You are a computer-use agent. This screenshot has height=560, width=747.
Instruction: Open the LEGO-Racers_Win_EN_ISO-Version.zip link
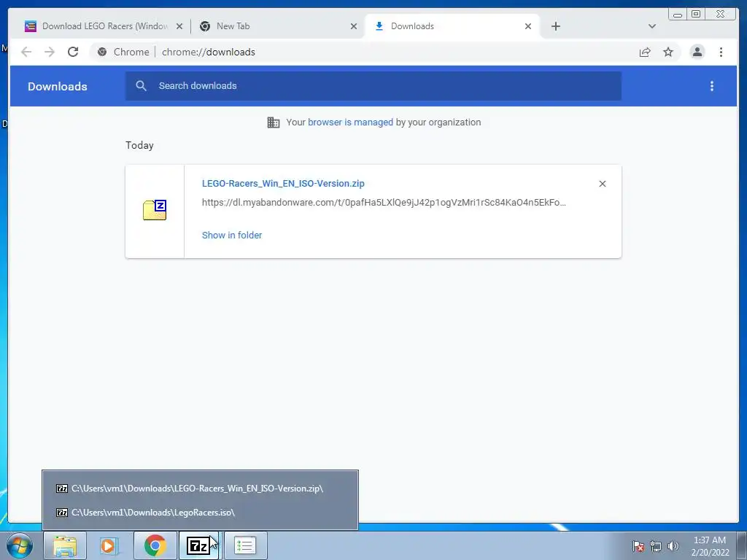click(x=283, y=183)
